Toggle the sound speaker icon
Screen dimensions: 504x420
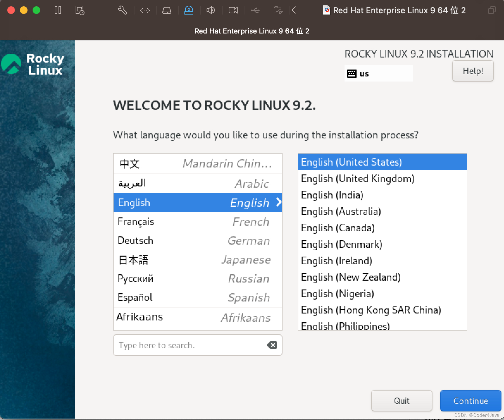coord(211,10)
